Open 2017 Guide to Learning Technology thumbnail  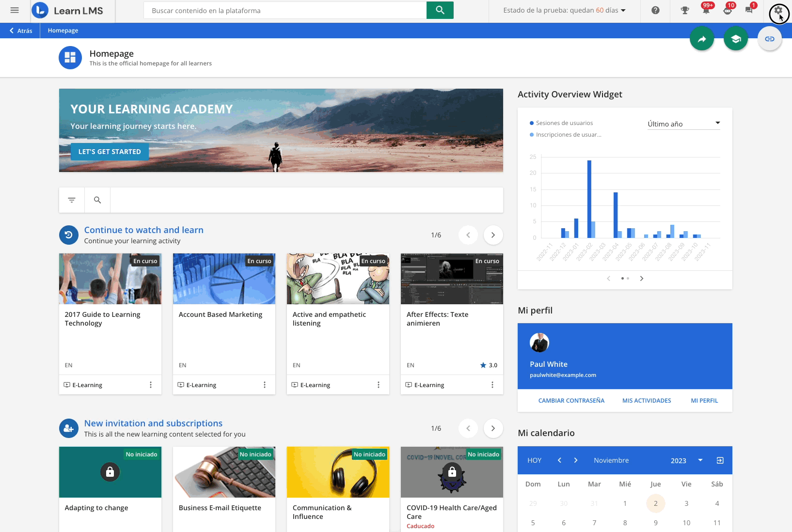click(x=110, y=279)
